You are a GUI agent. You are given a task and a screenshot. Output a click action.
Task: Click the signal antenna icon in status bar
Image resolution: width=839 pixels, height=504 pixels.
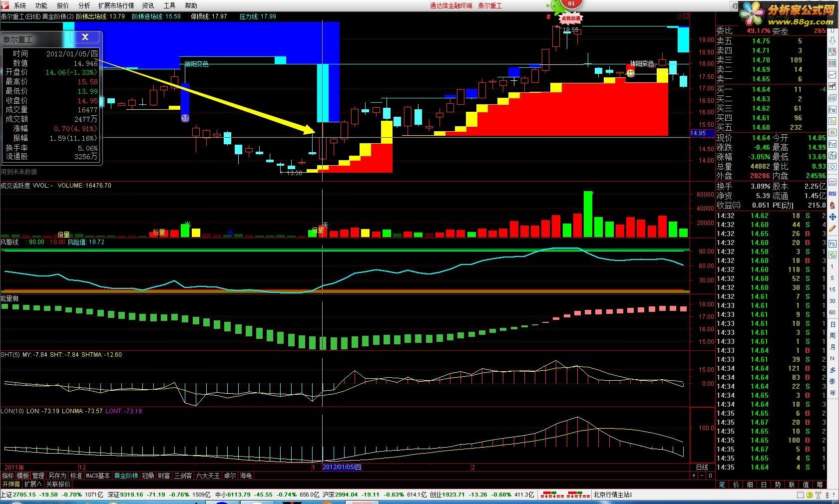click(818, 495)
